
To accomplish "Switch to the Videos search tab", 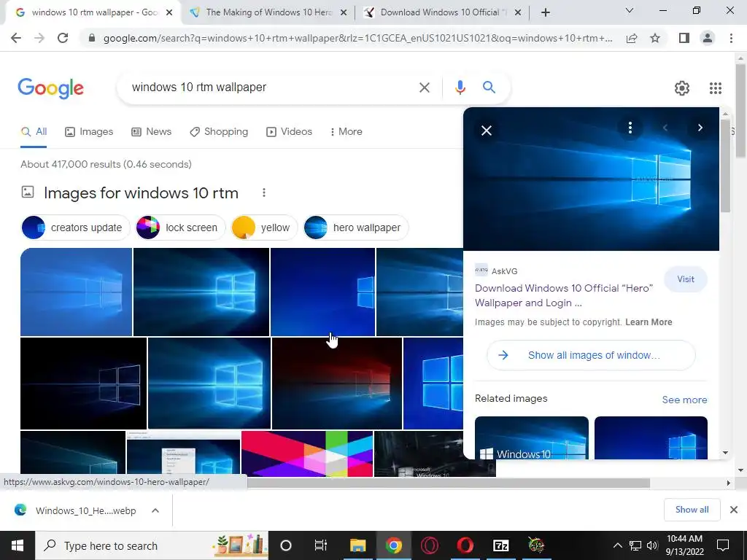I will (289, 132).
